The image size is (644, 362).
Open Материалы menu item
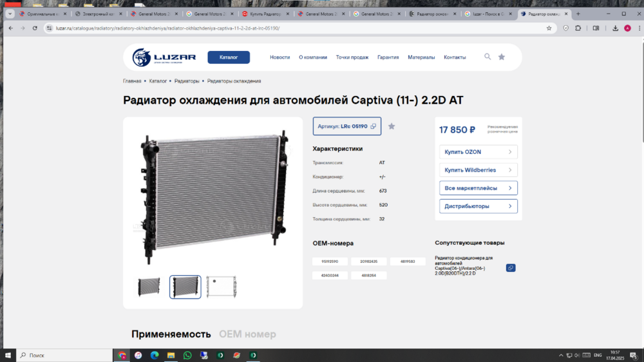coord(421,57)
